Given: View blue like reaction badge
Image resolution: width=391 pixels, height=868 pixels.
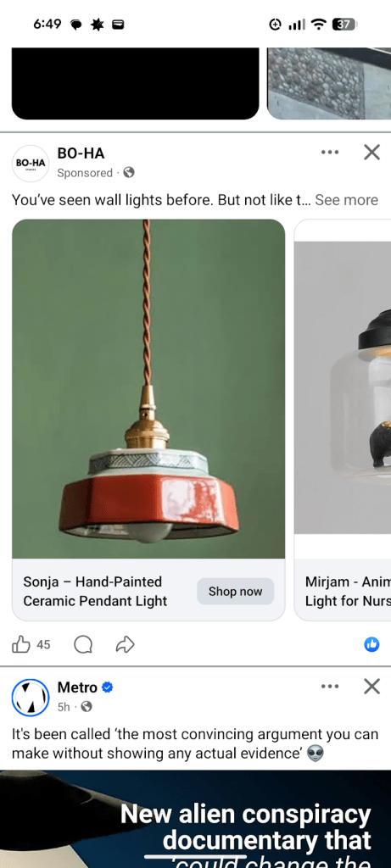Looking at the screenshot, I should point(371,644).
